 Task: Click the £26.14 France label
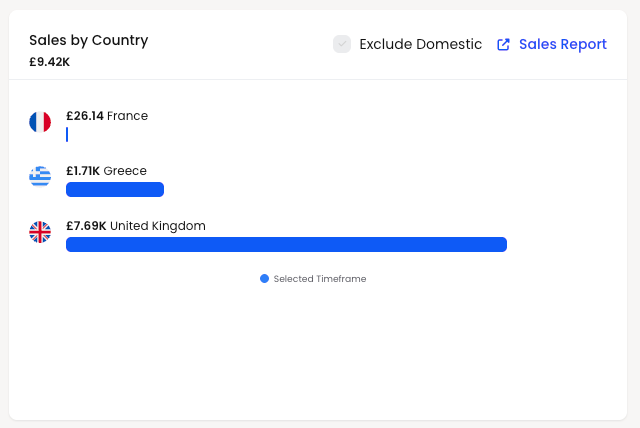[x=107, y=116]
